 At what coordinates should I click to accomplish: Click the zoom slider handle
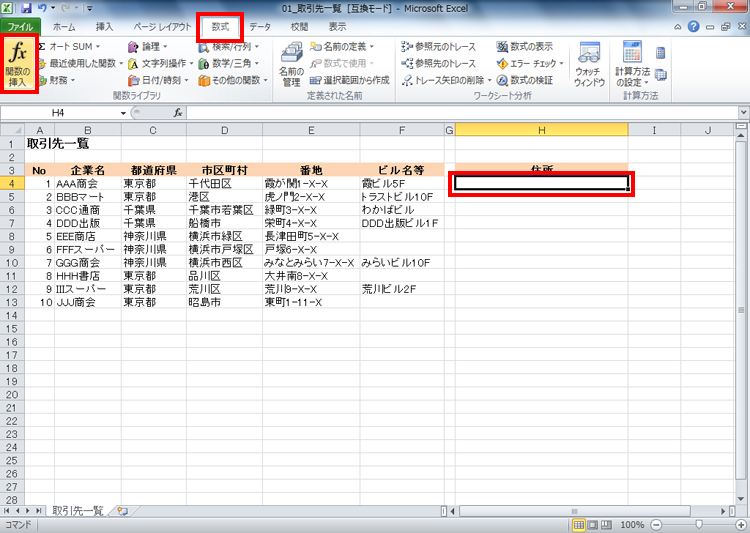click(699, 525)
